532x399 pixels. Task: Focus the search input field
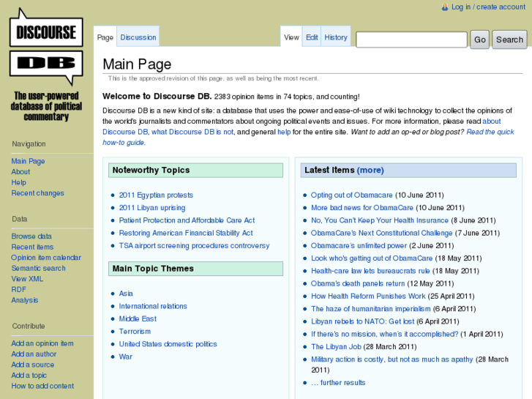tap(411, 40)
